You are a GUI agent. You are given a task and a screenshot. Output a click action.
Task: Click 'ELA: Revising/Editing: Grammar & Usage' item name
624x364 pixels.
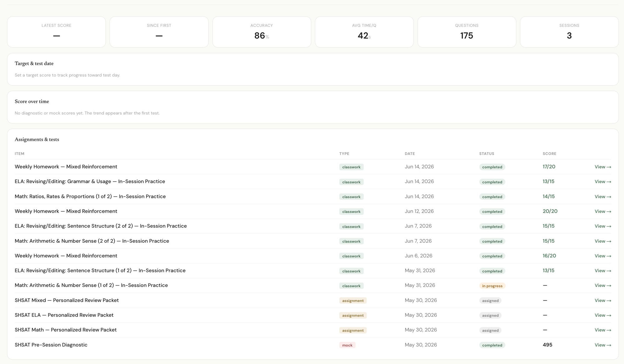point(90,182)
